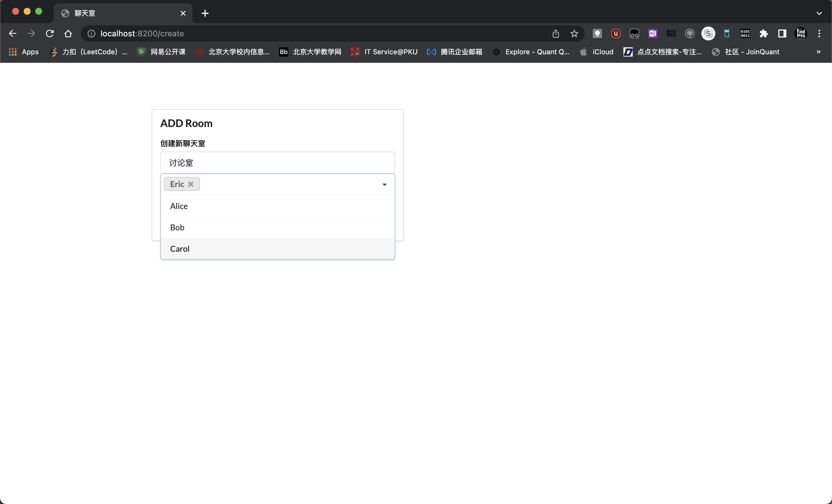Open the Extensions puzzle icon

[x=764, y=33]
